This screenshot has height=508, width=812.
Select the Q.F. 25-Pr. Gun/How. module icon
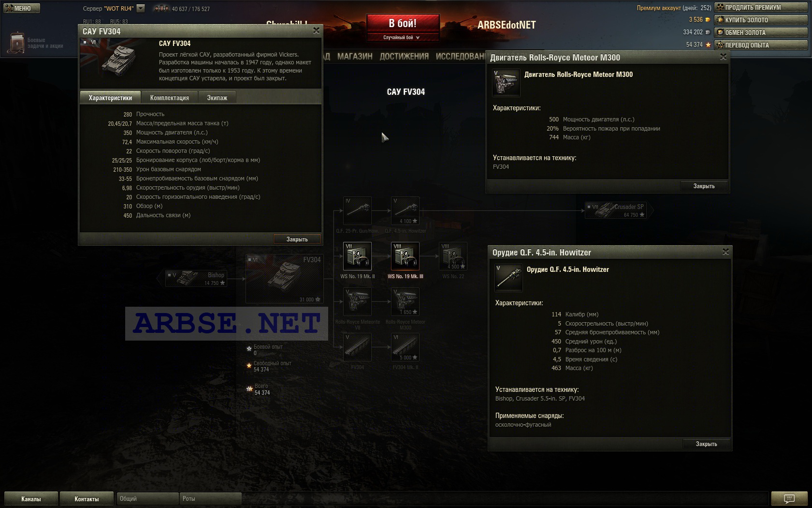point(357,211)
